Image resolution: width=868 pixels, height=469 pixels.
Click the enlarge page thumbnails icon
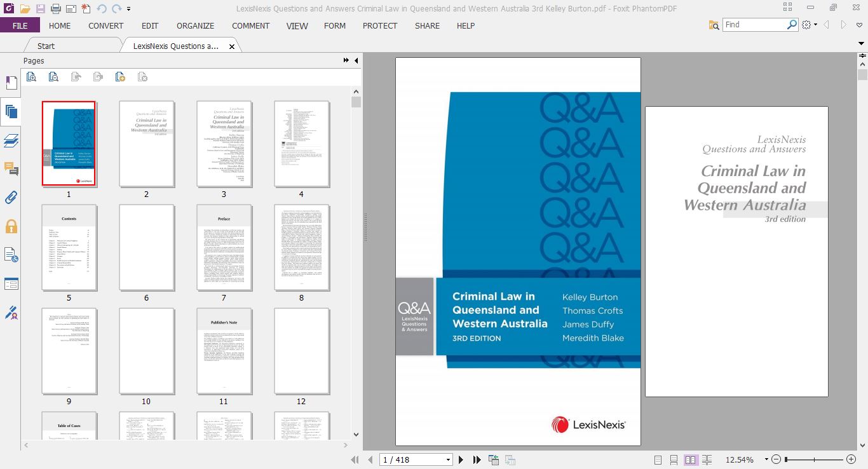(31, 77)
